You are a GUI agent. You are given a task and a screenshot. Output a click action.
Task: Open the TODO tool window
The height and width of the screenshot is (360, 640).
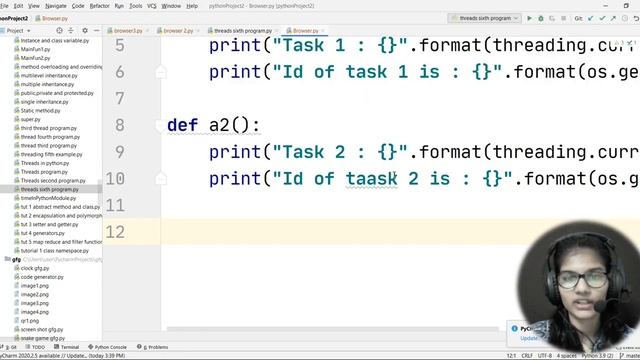36,347
